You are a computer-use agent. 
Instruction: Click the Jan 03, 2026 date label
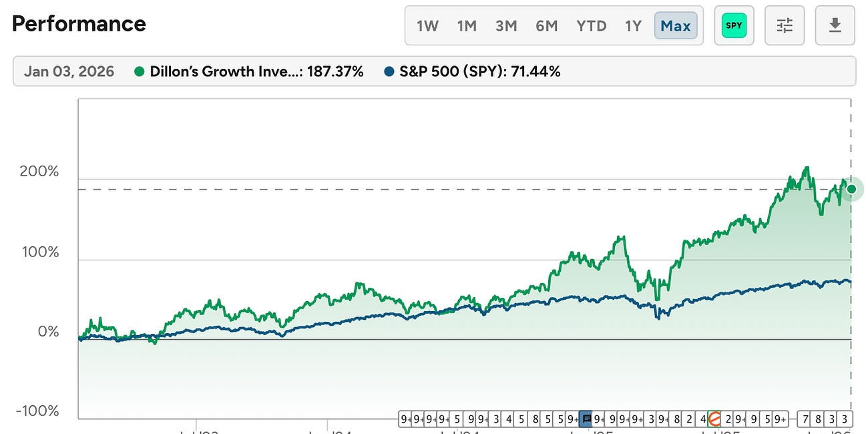coord(69,71)
